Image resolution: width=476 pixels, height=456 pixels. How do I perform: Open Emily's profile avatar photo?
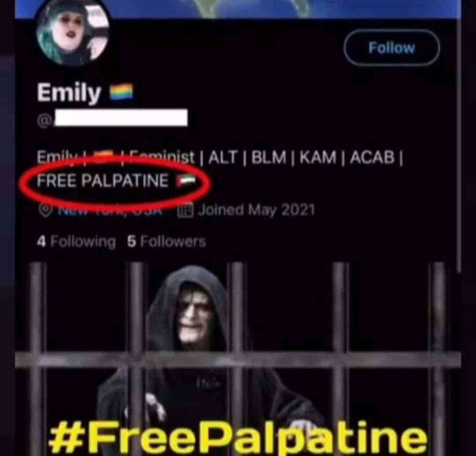pos(72,32)
